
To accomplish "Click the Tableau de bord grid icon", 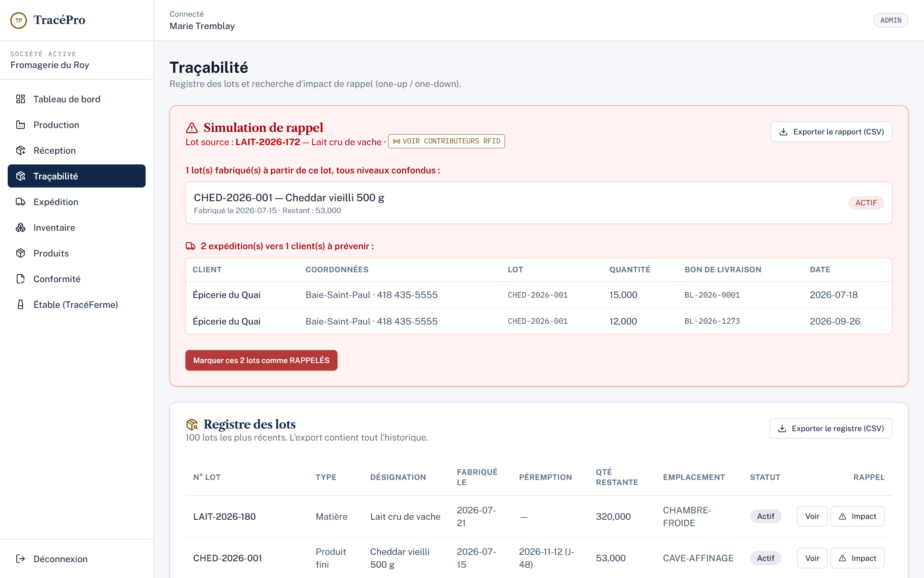I will click(x=21, y=99).
